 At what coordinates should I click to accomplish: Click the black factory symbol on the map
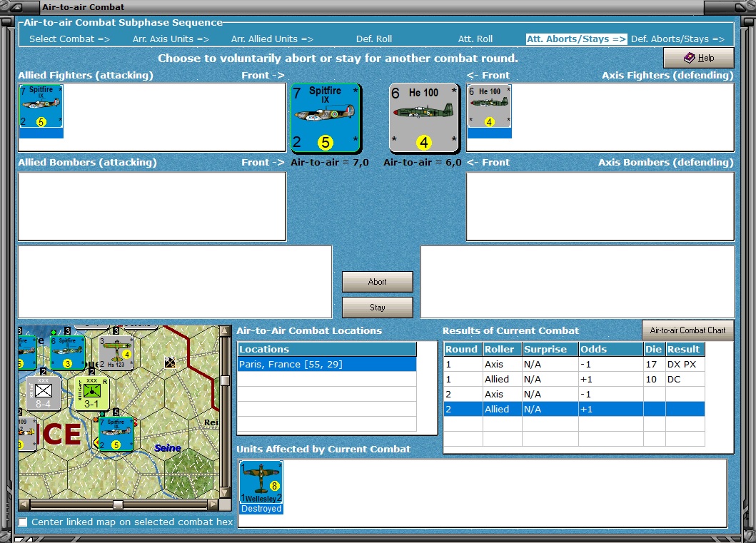pyautogui.click(x=170, y=362)
